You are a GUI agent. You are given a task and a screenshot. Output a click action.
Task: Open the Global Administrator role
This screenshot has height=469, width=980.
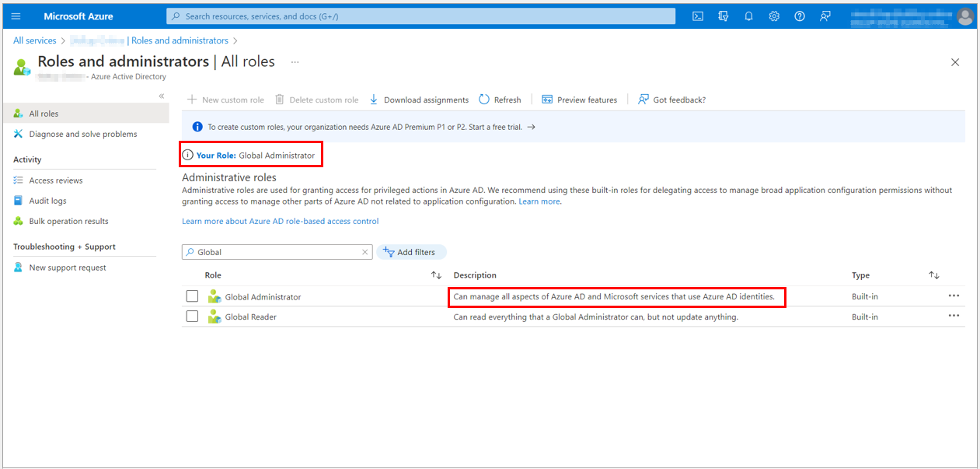tap(263, 297)
